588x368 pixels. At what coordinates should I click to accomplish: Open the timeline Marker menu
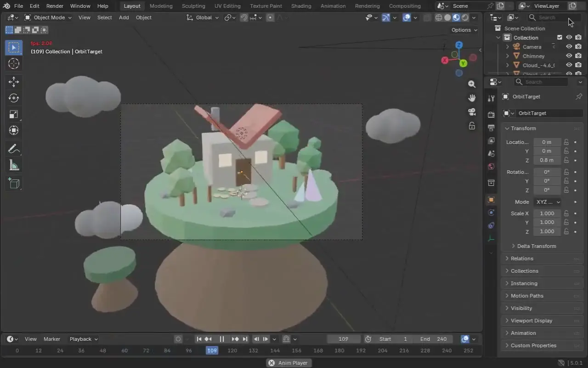(x=52, y=339)
